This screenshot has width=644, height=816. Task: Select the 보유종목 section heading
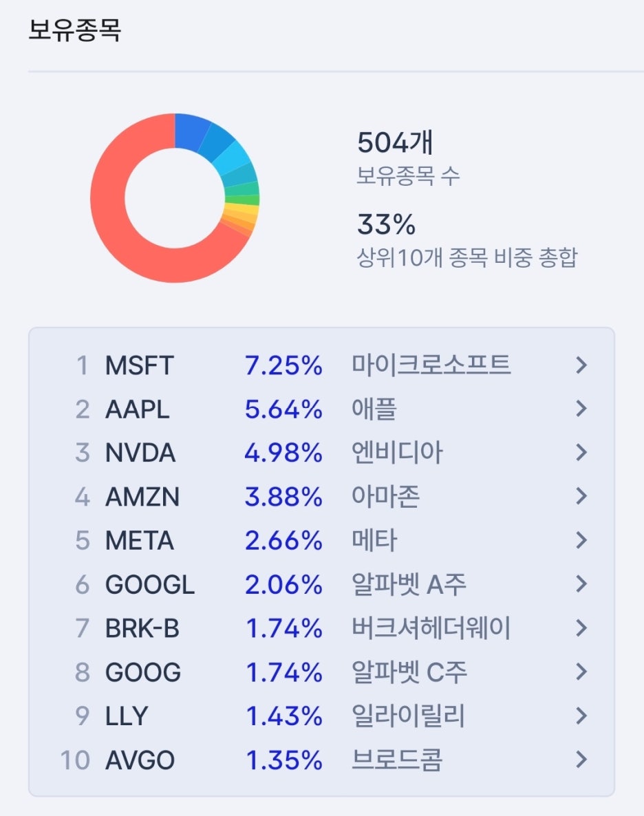74,31
